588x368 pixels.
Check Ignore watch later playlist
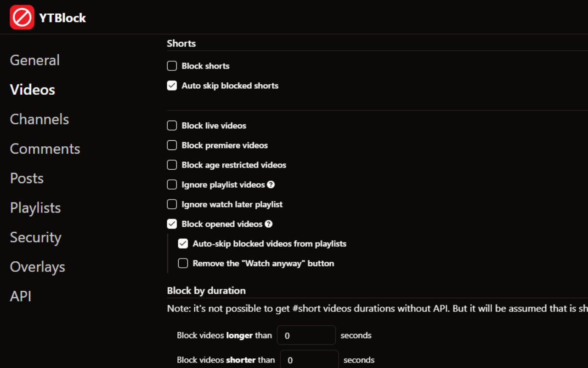pos(171,204)
